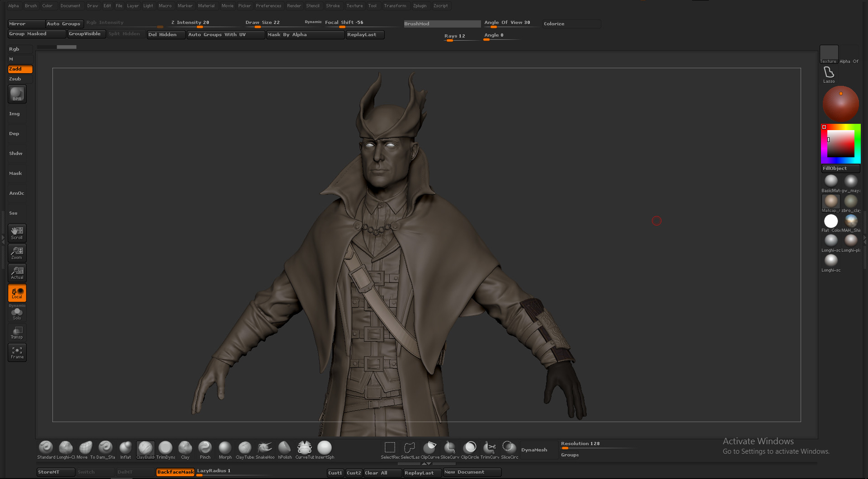The width and height of the screenshot is (868, 479).
Task: Toggle Transp transparency mode
Action: click(17, 333)
